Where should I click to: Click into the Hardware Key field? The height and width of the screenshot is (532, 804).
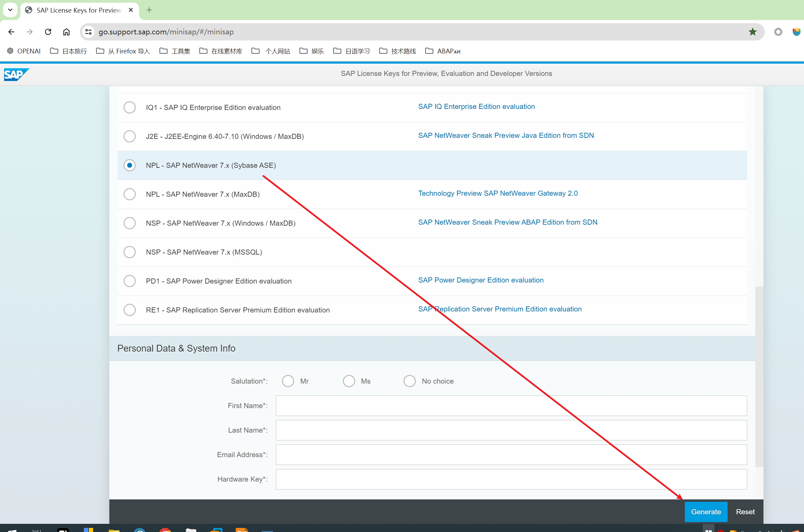(511, 479)
